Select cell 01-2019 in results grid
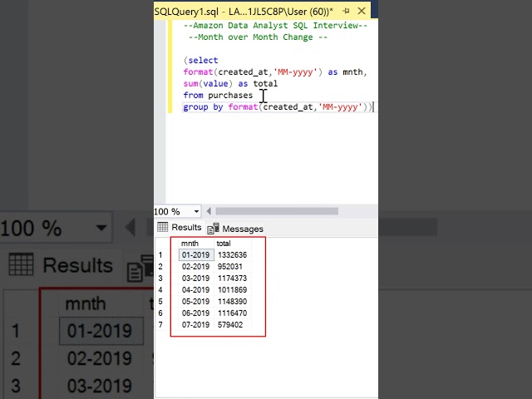The width and height of the screenshot is (532, 399). (196, 255)
